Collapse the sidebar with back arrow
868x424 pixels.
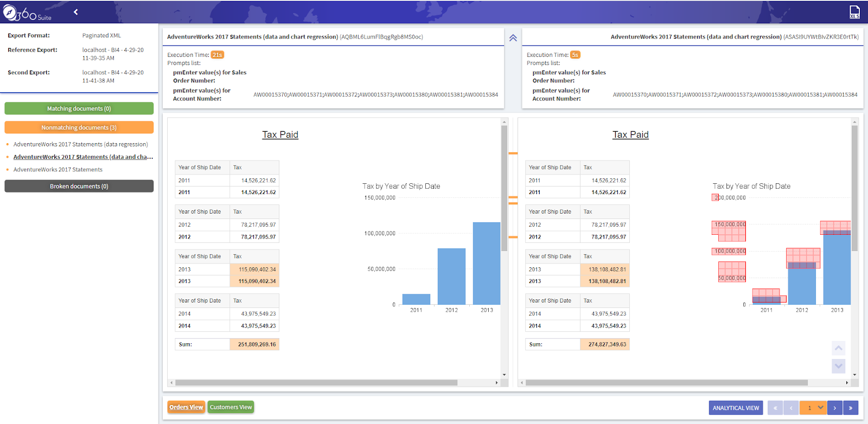76,12
